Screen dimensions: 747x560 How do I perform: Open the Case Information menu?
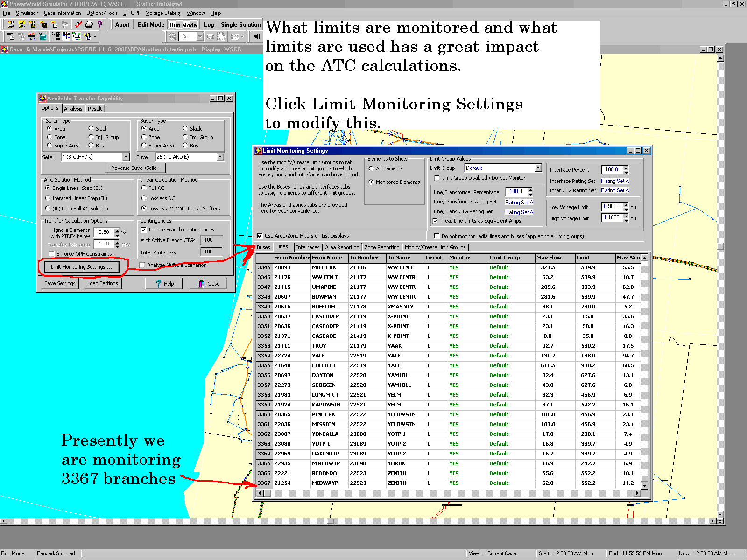(62, 13)
